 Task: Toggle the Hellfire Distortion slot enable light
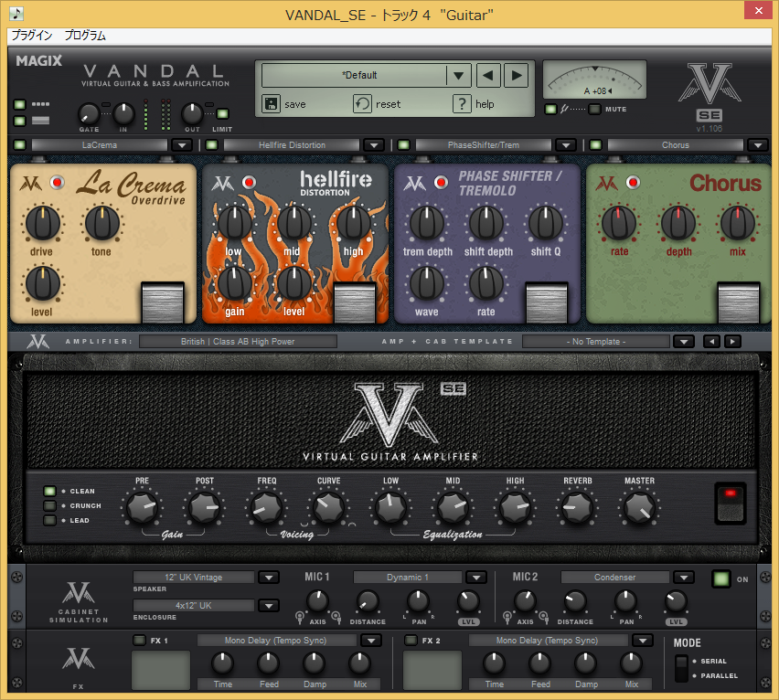[211, 145]
